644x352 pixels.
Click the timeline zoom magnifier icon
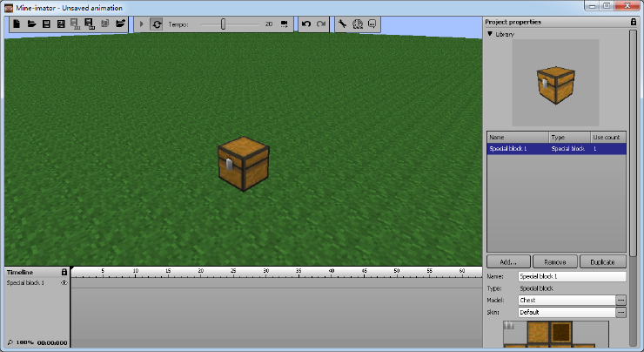click(10, 342)
